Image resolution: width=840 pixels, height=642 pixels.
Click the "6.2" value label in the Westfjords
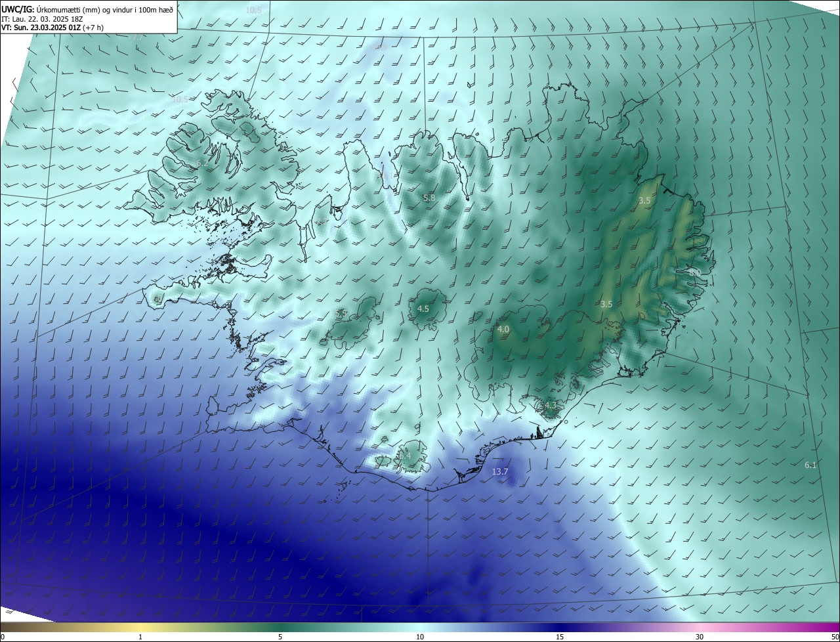pyautogui.click(x=202, y=163)
